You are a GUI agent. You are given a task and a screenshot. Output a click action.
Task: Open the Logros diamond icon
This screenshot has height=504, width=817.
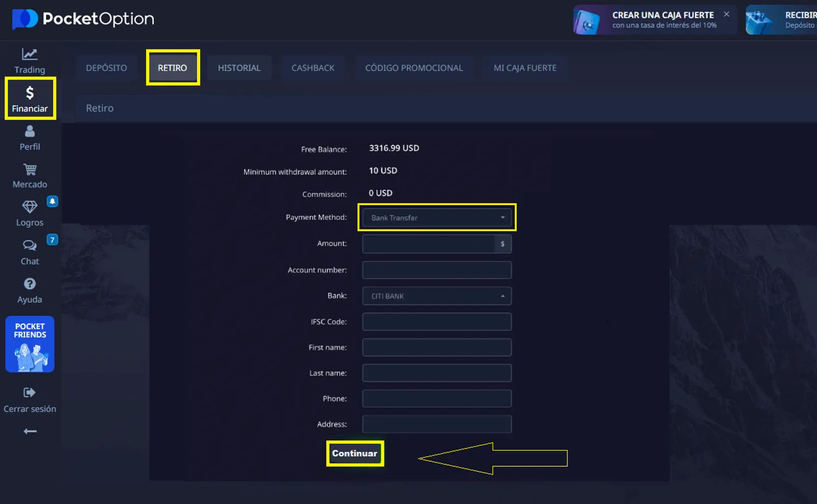tap(30, 207)
